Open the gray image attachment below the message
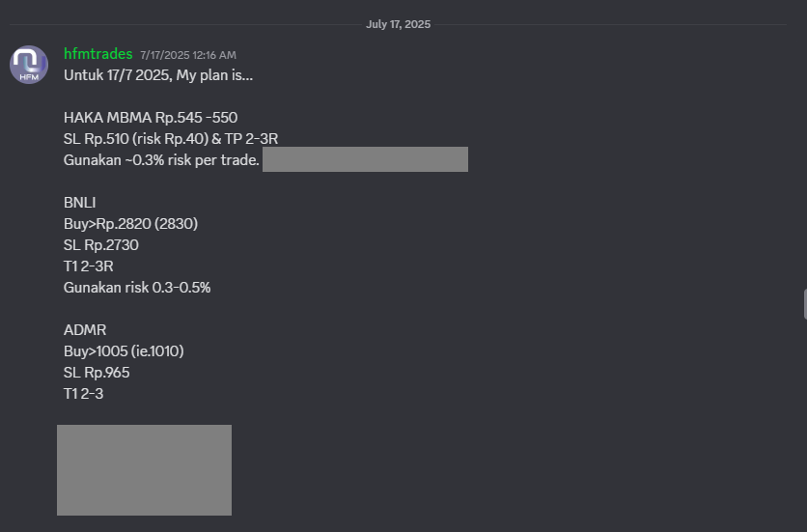This screenshot has height=532, width=807. [144, 470]
